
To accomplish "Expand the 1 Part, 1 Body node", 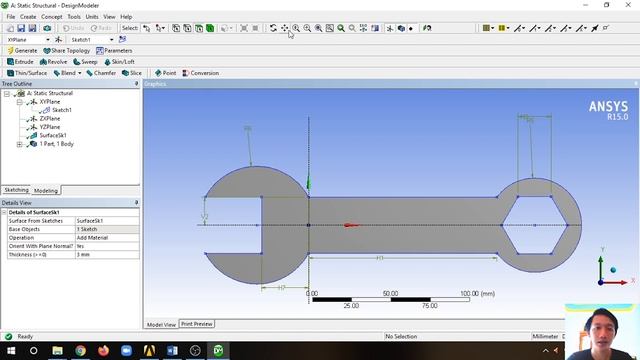I will pyautogui.click(x=19, y=144).
